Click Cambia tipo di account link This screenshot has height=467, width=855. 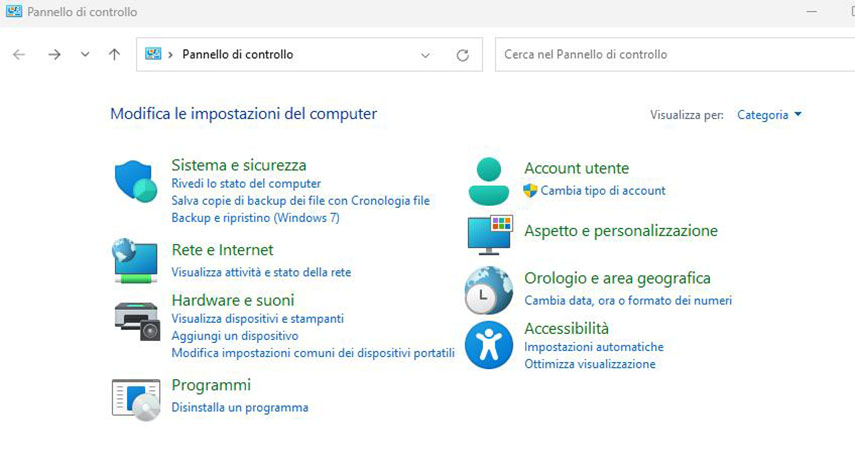[x=603, y=190]
